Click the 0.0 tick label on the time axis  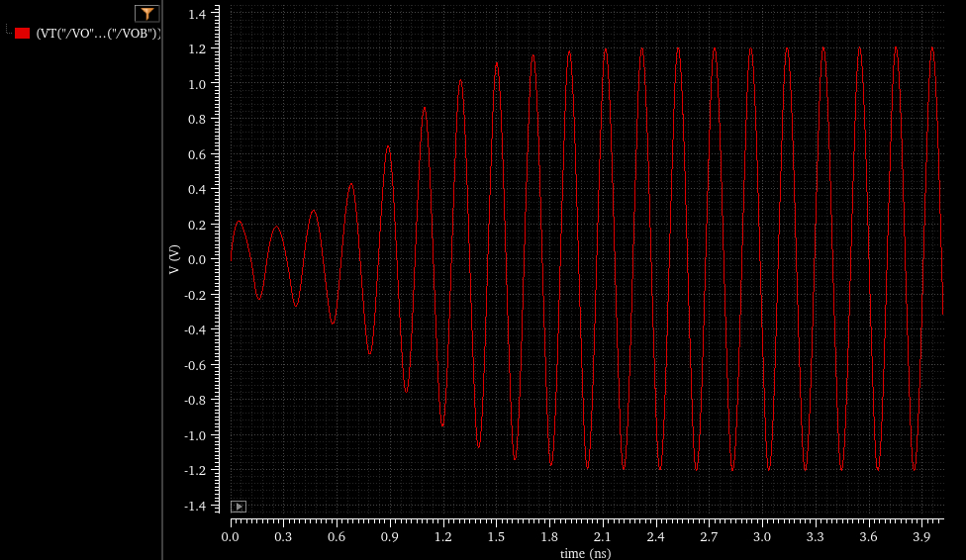pyautogui.click(x=230, y=536)
